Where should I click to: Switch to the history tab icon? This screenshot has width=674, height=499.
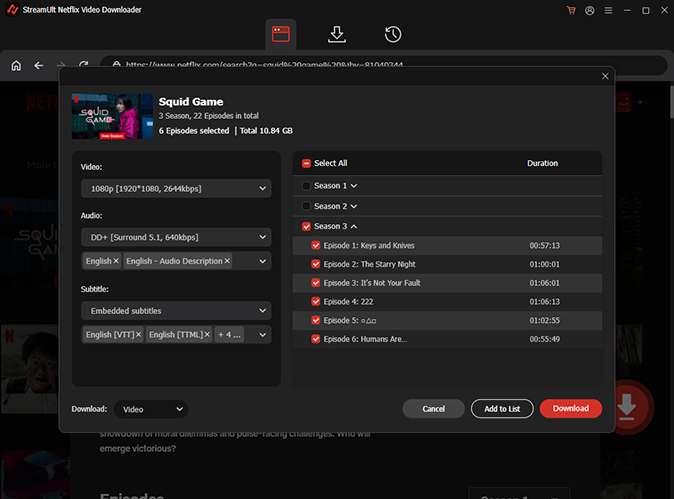(x=393, y=34)
